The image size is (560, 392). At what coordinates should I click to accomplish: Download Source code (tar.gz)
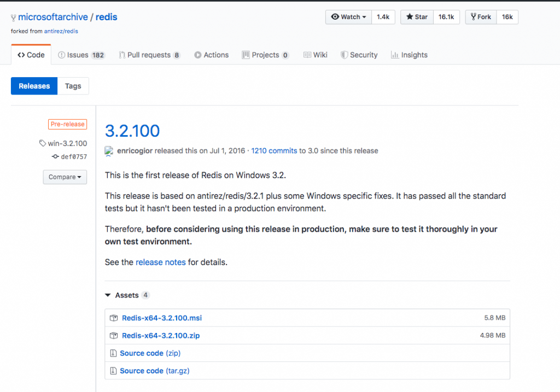[x=155, y=371]
